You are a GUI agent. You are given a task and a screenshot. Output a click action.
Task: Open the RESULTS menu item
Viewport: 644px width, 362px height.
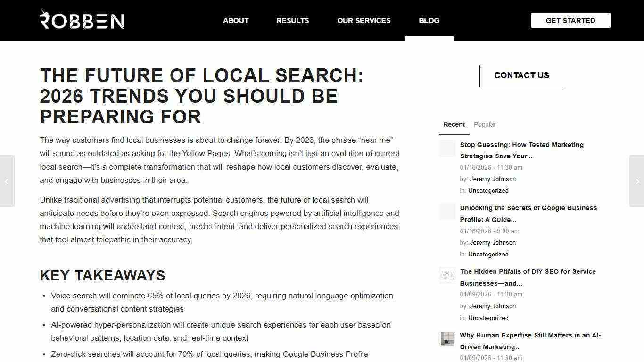click(292, 20)
